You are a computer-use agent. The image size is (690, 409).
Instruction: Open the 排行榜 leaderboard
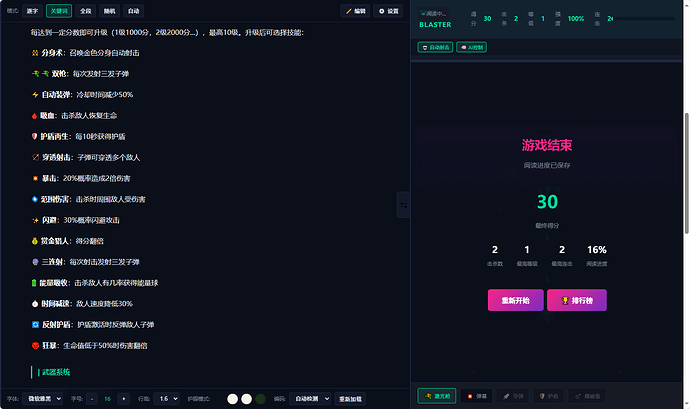point(577,300)
